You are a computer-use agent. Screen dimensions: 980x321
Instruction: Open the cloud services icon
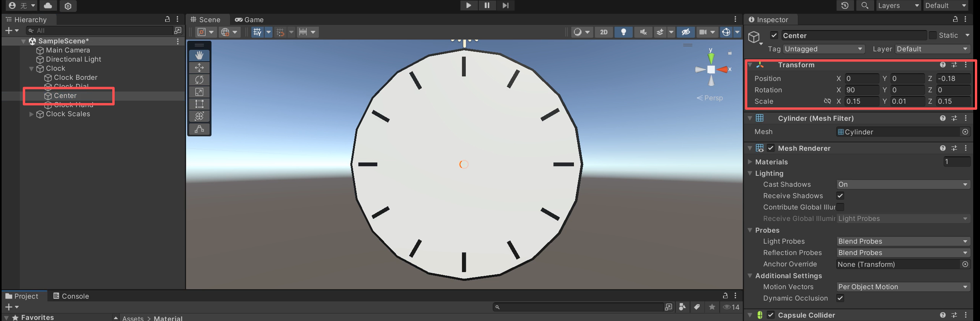point(48,6)
